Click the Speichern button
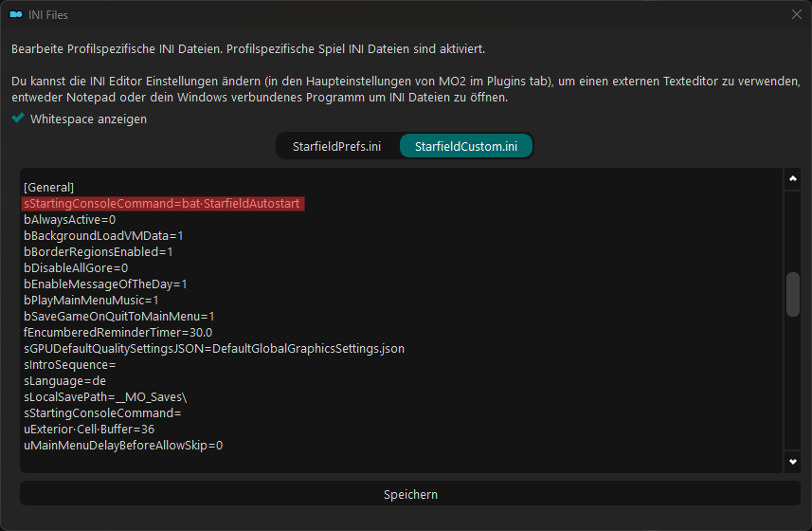This screenshot has height=531, width=812. tap(410, 494)
